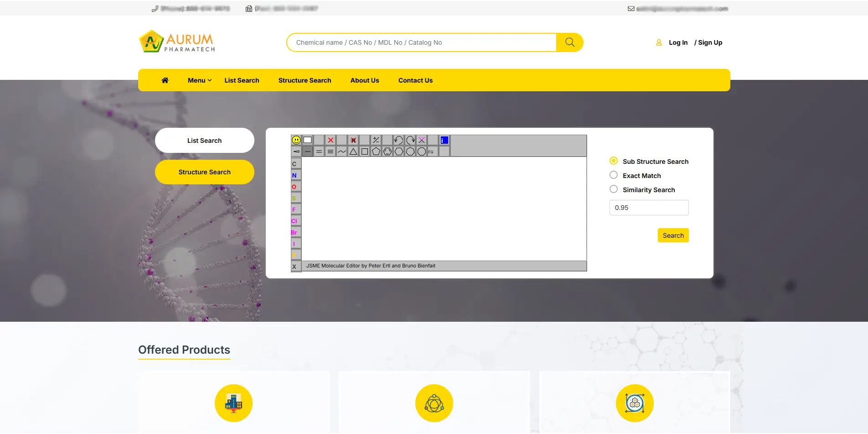
Task: Open the FG functional groups menu
Action: 431,152
